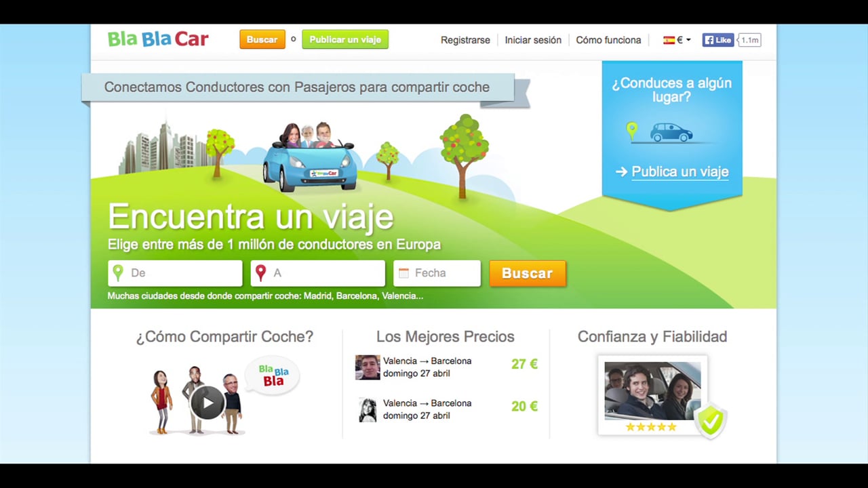Open the Iniciar sesión link
Viewport: 868px width, 488px height.
[533, 40]
